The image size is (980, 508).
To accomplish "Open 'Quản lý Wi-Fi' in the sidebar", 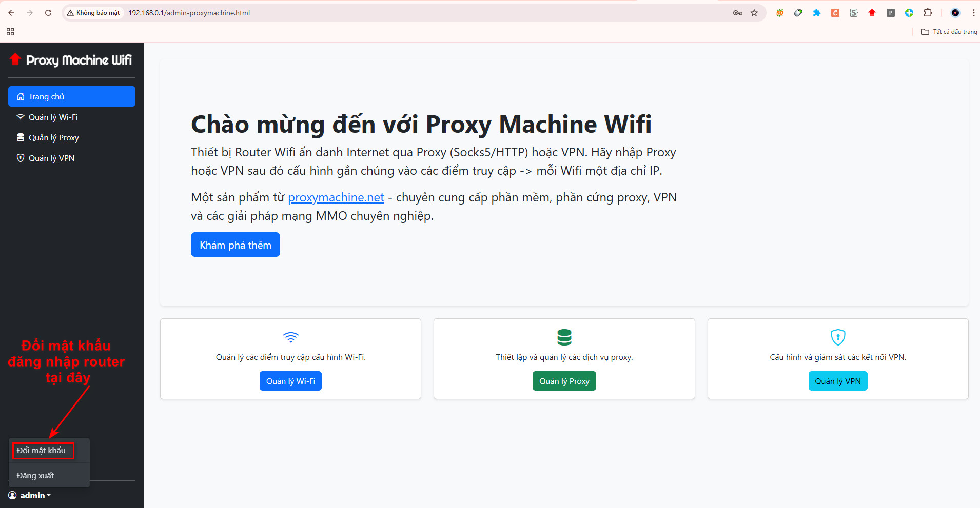I will click(x=72, y=117).
